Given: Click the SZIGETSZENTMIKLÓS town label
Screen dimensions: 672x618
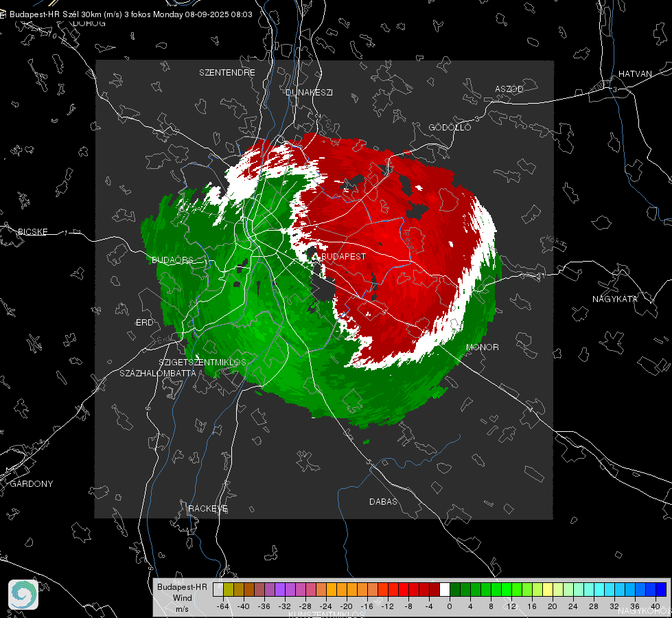Looking at the screenshot, I should (202, 362).
